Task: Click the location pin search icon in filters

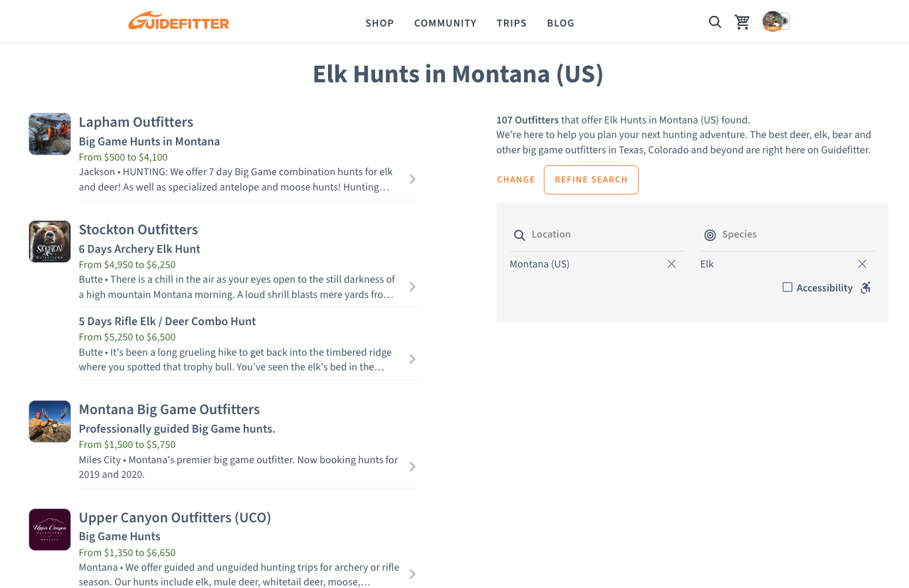Action: 519,235
